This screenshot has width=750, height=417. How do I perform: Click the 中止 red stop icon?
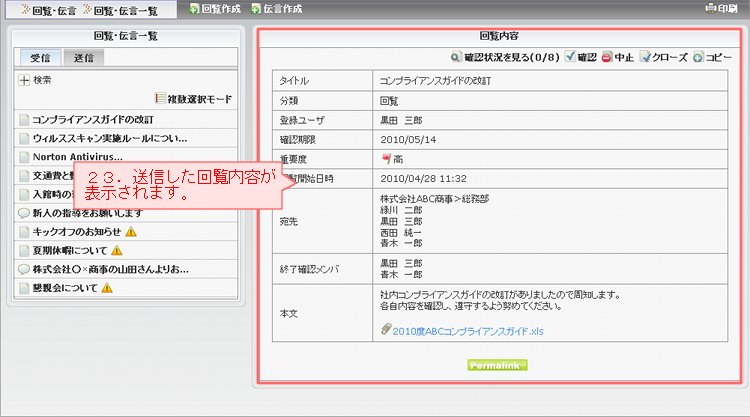[x=607, y=57]
